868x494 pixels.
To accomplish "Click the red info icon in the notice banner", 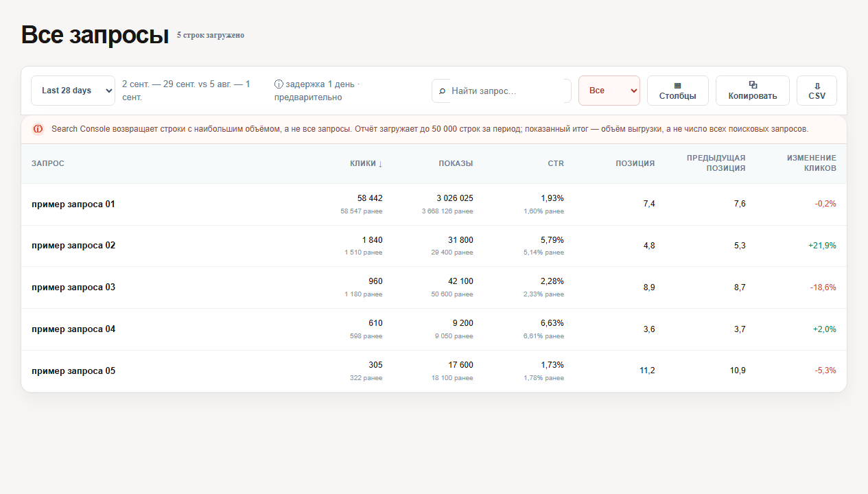I will click(38, 129).
